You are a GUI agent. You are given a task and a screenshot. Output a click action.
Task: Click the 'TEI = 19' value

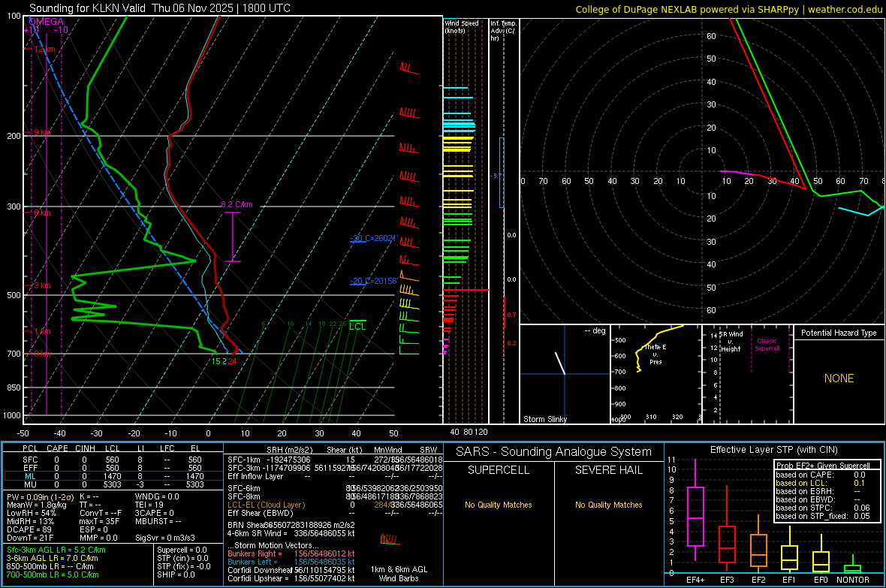(x=149, y=505)
